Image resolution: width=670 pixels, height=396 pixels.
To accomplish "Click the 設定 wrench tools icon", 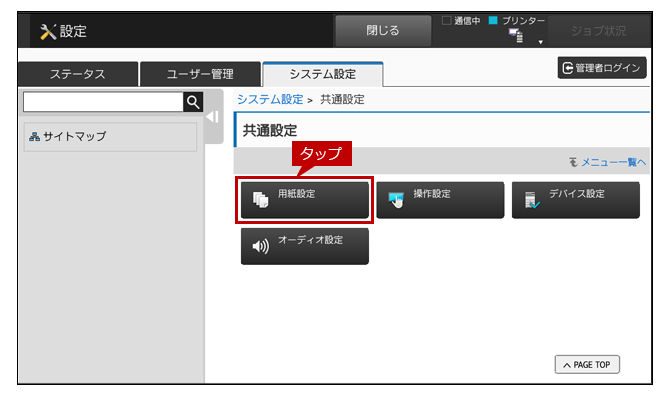I will pos(48,32).
